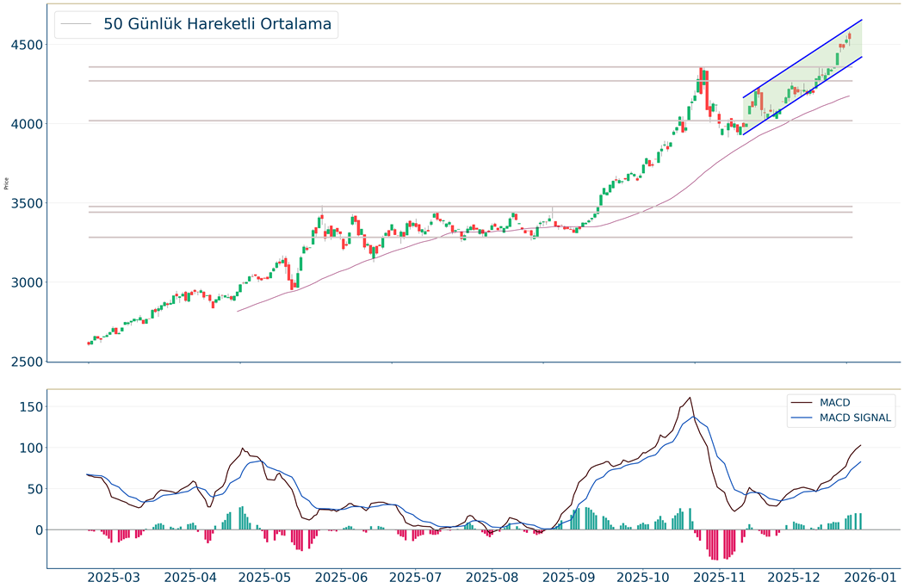Click the blue MACD SIGNAL legend line sample
This screenshot has width=904, height=588.
[803, 418]
